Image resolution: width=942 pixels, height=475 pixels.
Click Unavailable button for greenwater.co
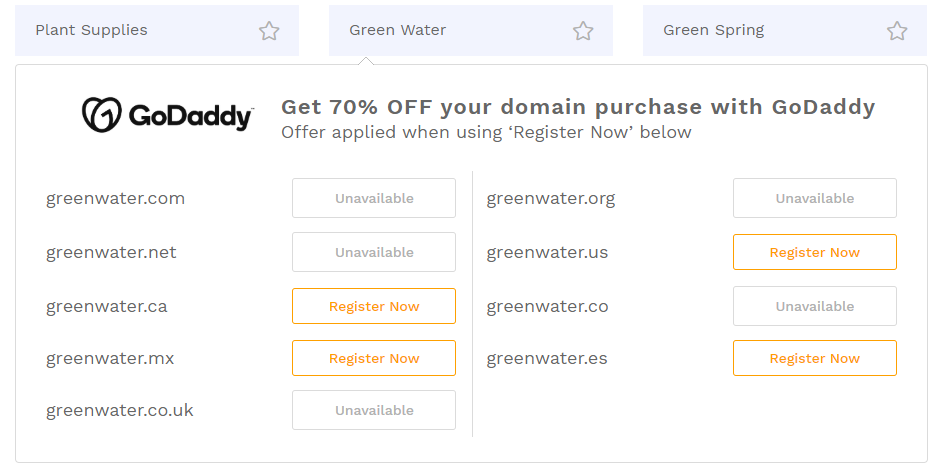pos(815,306)
